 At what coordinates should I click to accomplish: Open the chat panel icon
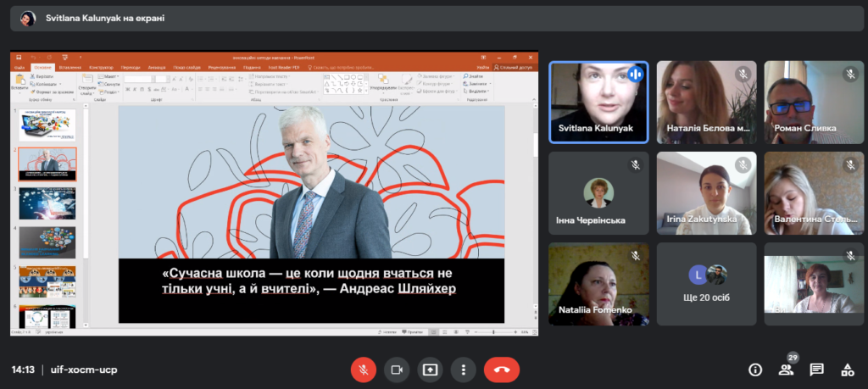816,370
